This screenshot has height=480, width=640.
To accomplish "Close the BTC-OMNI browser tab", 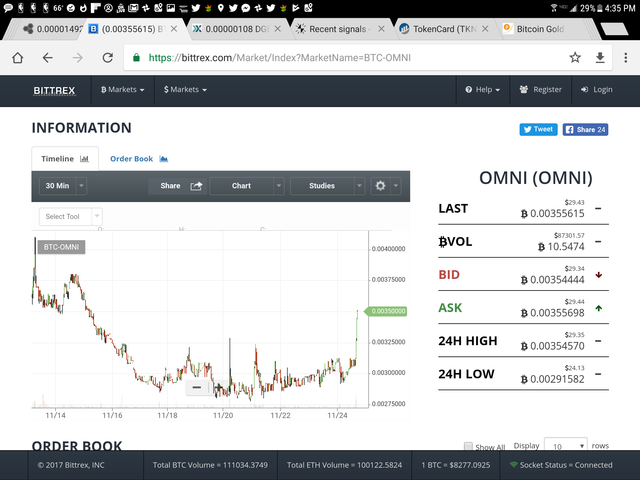I will pyautogui.click(x=174, y=29).
